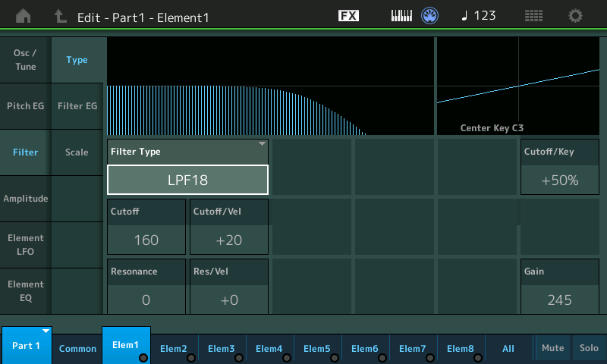Open tempo settings showing 123

pyautogui.click(x=479, y=16)
